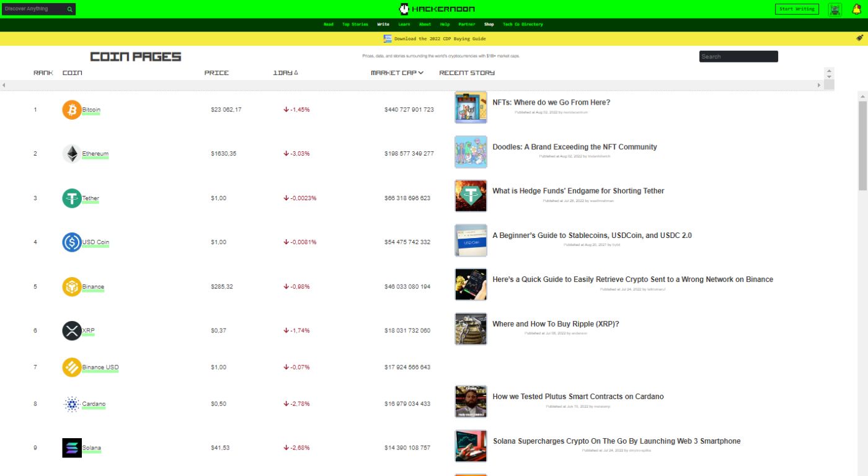Click the magnifier icon in Discover Anything search
This screenshot has height=476, width=868.
pos(69,9)
